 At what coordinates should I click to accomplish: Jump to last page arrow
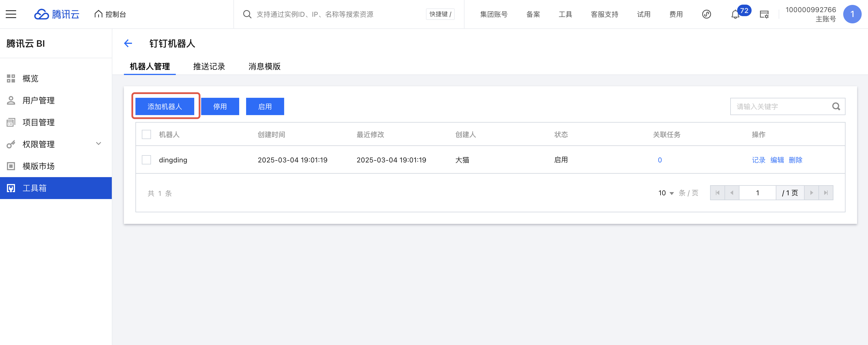click(x=826, y=193)
